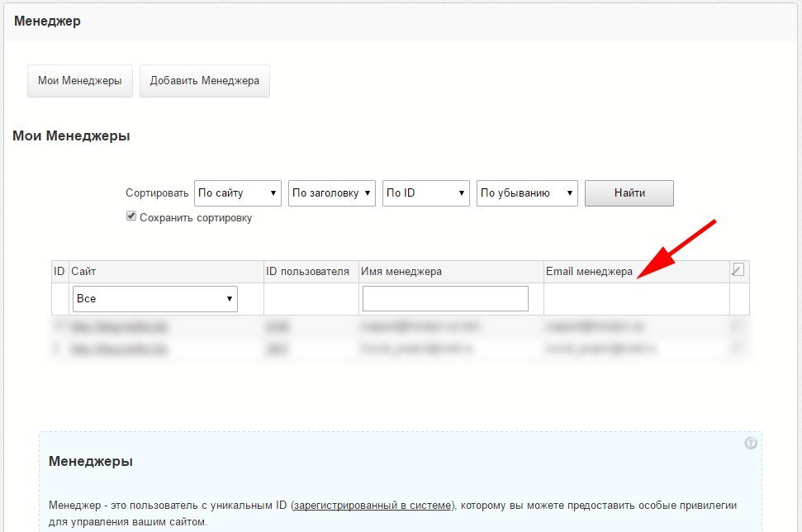Image resolution: width=802 pixels, height=532 pixels.
Task: Click the Имя менеджера column header
Action: (401, 271)
